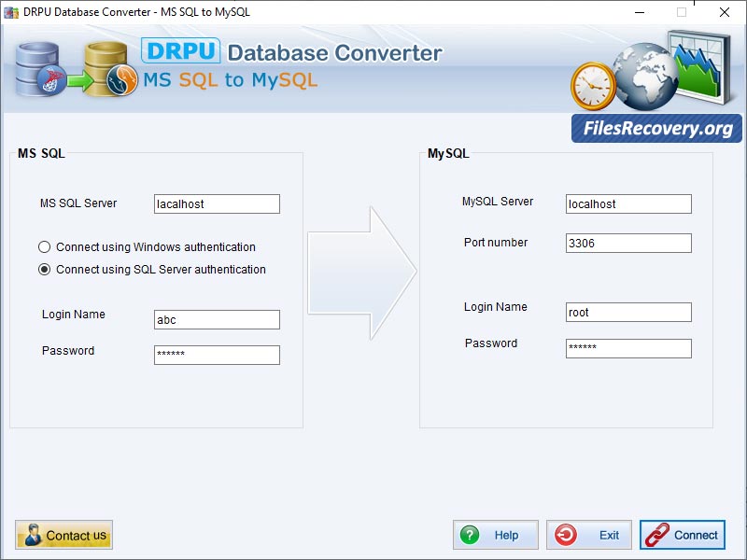Click the MS SQL Server field showing lacalhost
Image resolution: width=747 pixels, height=560 pixels.
(217, 203)
